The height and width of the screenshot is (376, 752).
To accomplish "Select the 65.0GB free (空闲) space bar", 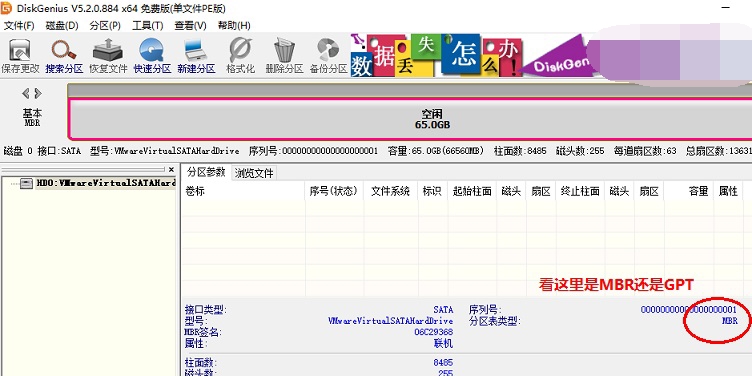I will coord(410,119).
